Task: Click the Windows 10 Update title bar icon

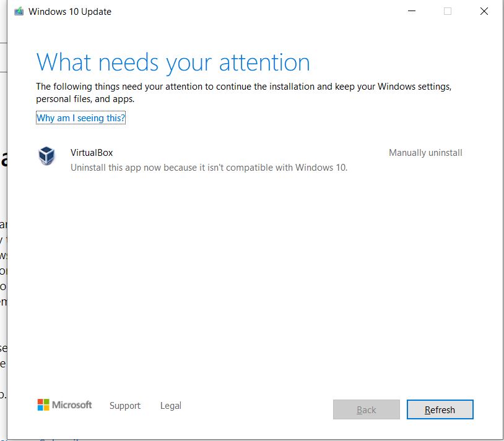Action: [19, 11]
